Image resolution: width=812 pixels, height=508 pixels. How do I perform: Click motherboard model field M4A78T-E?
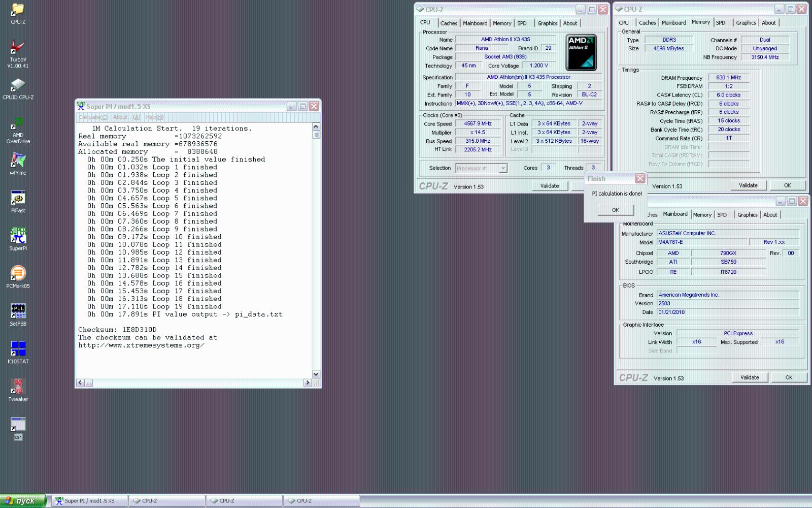click(x=701, y=242)
